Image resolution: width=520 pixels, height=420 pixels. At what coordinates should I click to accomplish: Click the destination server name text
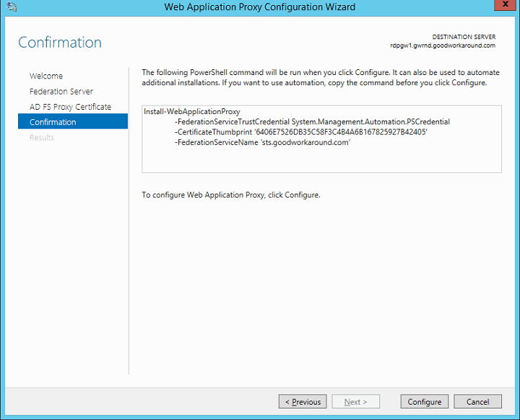click(x=443, y=45)
